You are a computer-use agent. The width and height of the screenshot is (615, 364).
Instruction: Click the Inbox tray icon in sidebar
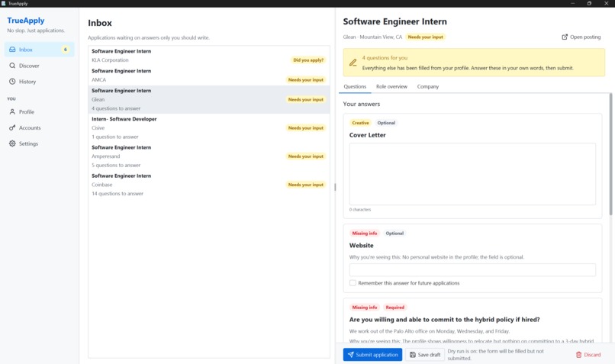pos(12,50)
